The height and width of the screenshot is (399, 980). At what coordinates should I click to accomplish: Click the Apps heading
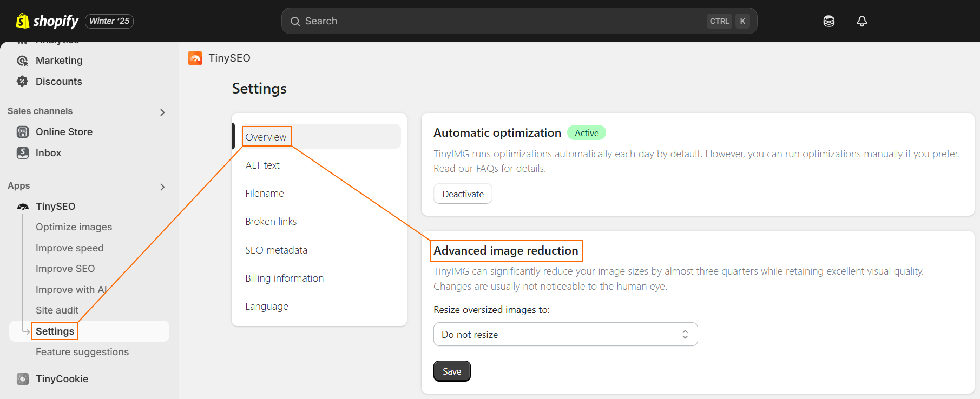pos(19,185)
